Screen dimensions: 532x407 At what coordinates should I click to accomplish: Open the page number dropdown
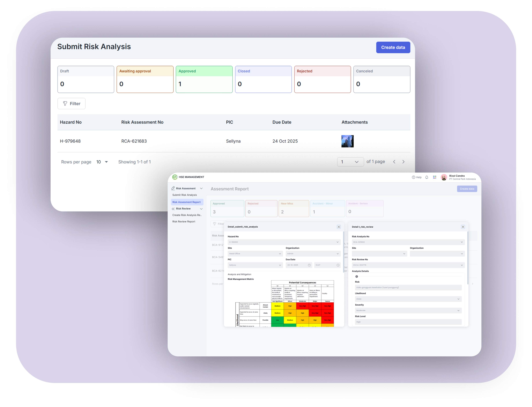point(350,162)
